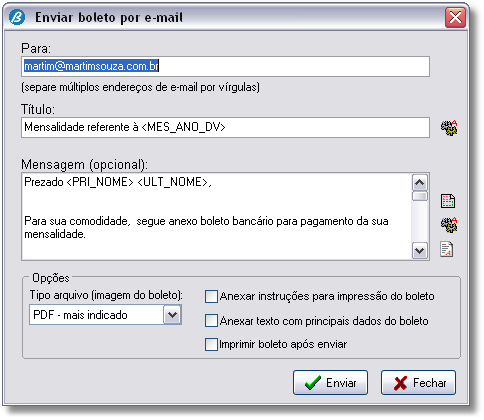The image size is (484, 420).
Task: Click the document icon below the message gears
Action: coord(447,249)
